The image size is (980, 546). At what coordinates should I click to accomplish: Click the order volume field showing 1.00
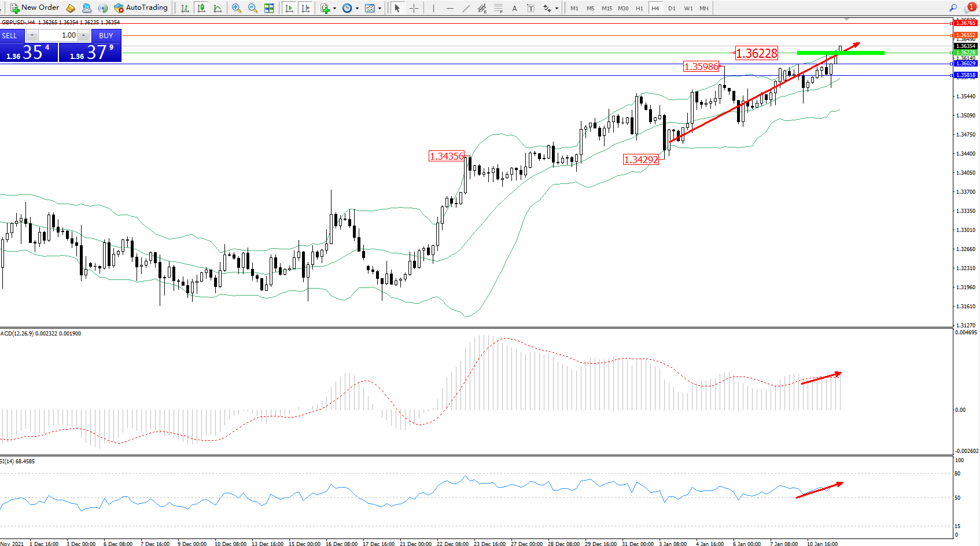pyautogui.click(x=58, y=35)
